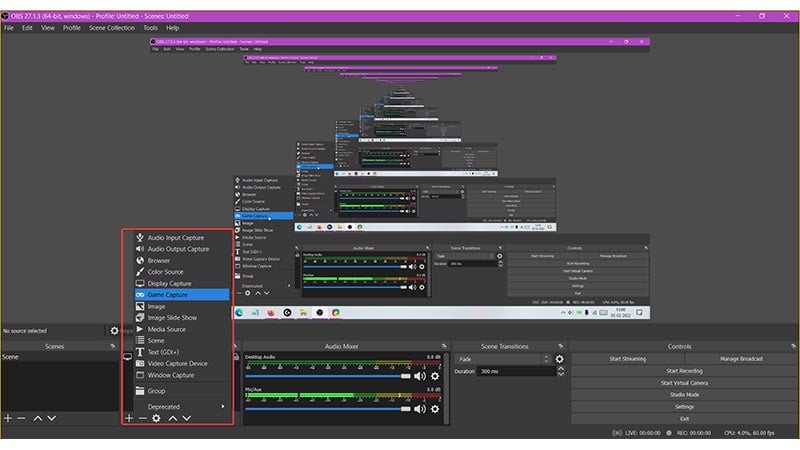
Task: Choose Display Capture from the source menu
Action: pyautogui.click(x=182, y=283)
